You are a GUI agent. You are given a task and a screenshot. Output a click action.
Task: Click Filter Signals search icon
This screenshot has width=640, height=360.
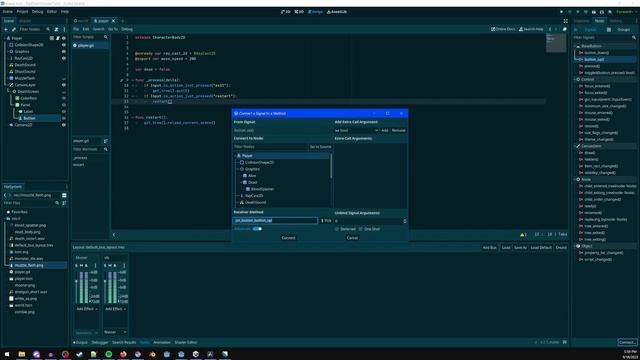[634, 38]
